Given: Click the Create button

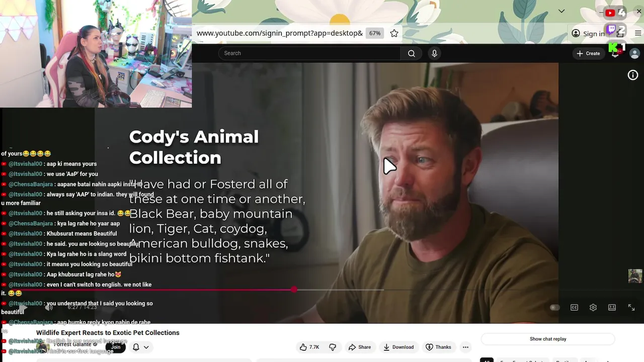Looking at the screenshot, I should [588, 53].
